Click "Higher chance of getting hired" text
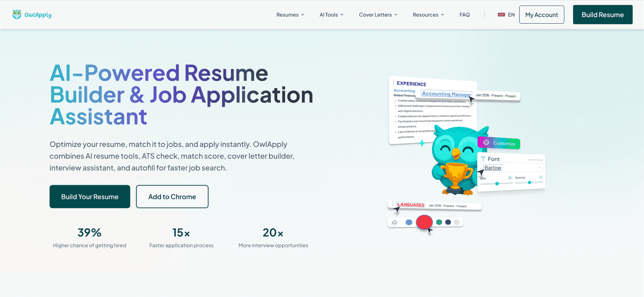Image resolution: width=644 pixels, height=297 pixels. click(90, 245)
